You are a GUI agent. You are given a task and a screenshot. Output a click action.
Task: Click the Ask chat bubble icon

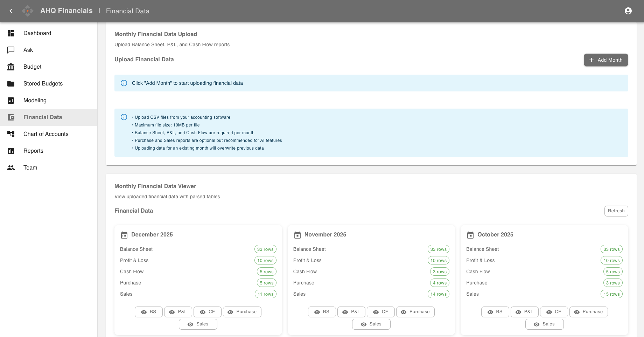11,50
